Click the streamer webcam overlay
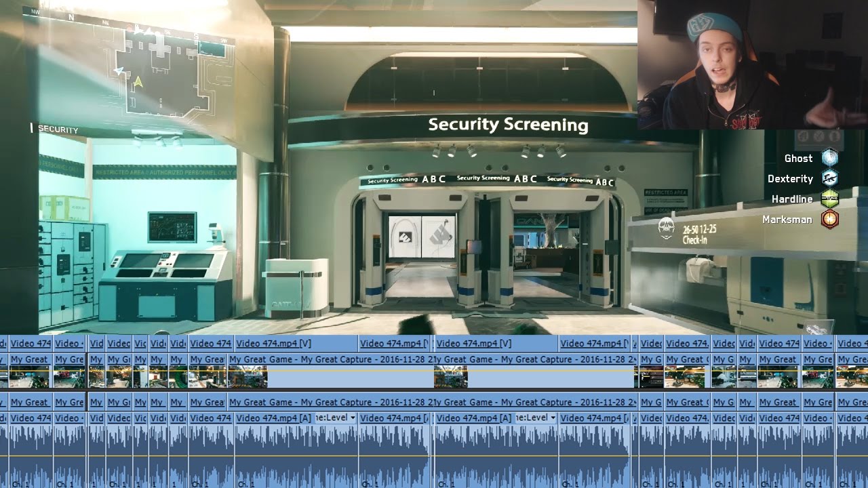 (x=752, y=64)
